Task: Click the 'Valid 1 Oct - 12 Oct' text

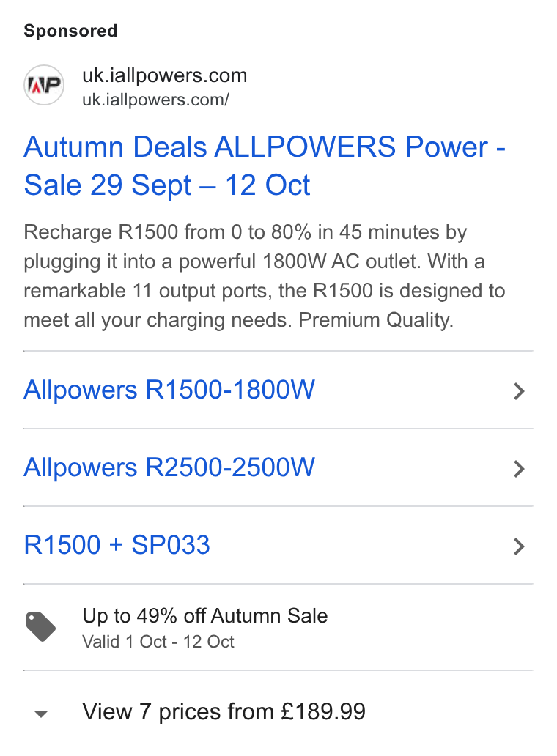Action: 158,642
